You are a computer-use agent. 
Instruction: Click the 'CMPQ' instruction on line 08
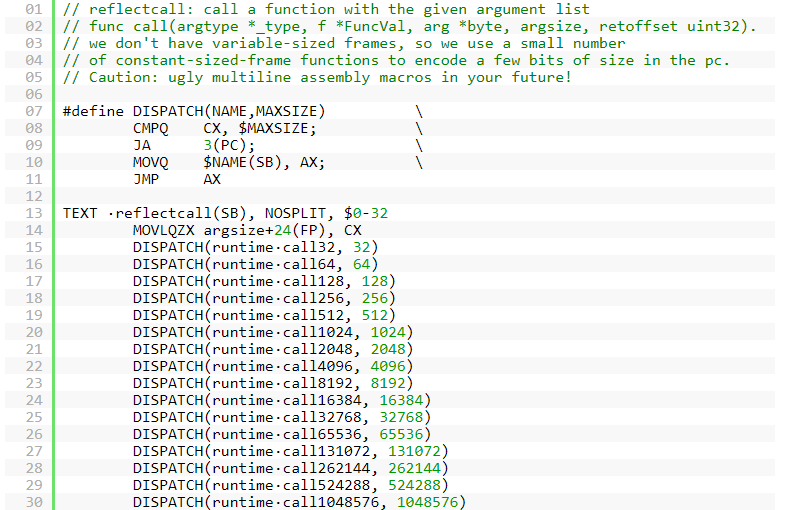150,128
